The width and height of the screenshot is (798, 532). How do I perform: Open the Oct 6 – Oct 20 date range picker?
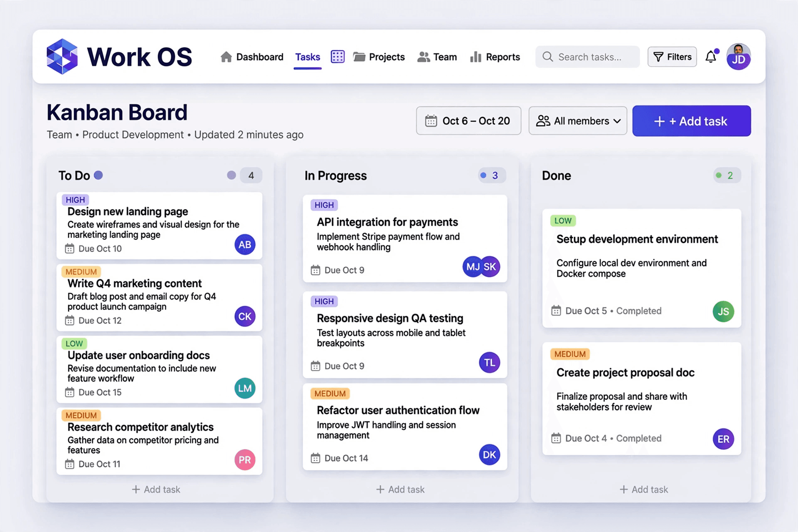(468, 121)
